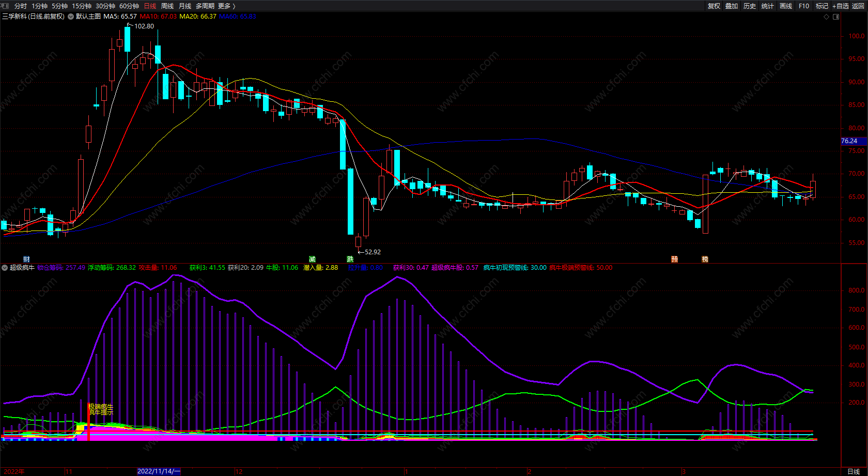The width and height of the screenshot is (868, 476).
Task: Click the 日线 label at bottom-right corner
Action: [x=854, y=471]
